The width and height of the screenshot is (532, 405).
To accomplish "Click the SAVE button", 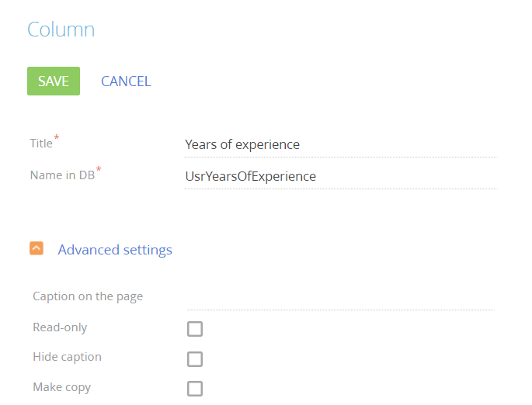I will (54, 81).
